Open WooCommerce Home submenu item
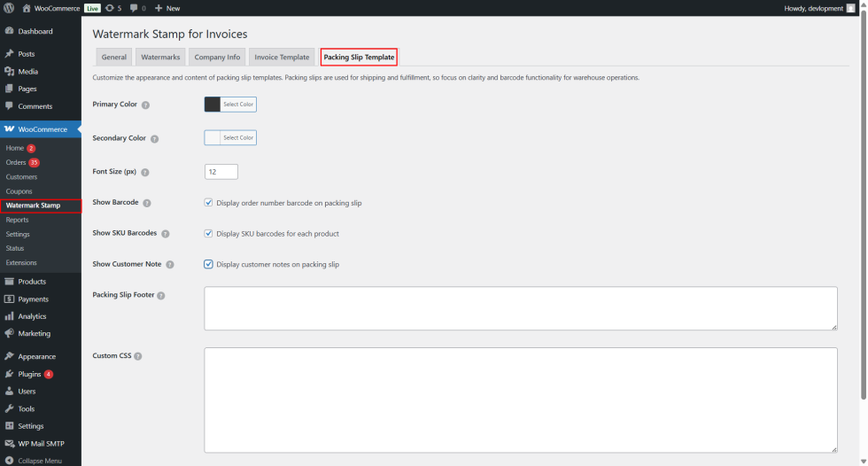This screenshot has width=868, height=466. click(x=15, y=148)
